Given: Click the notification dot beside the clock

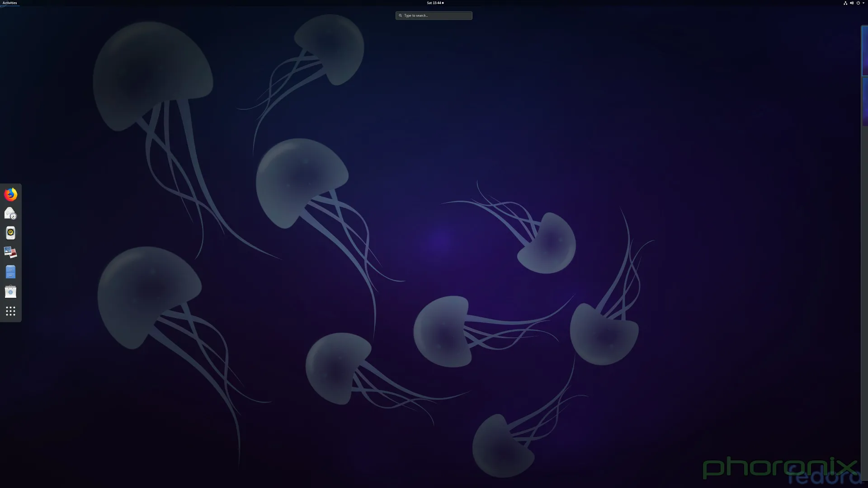Looking at the screenshot, I should tap(443, 3).
